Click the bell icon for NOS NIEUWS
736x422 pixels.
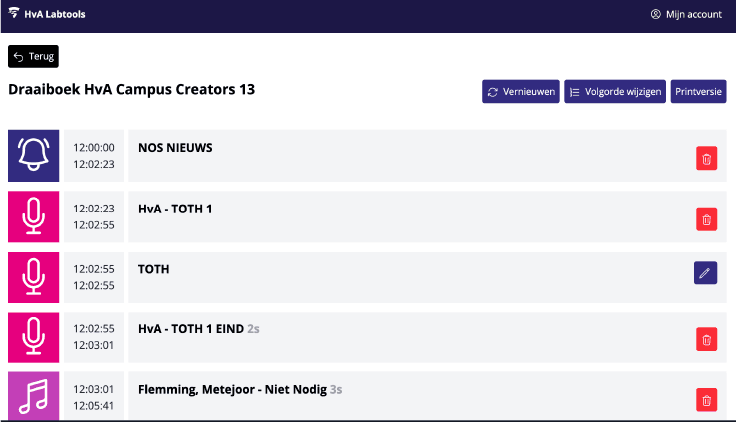(x=33, y=155)
